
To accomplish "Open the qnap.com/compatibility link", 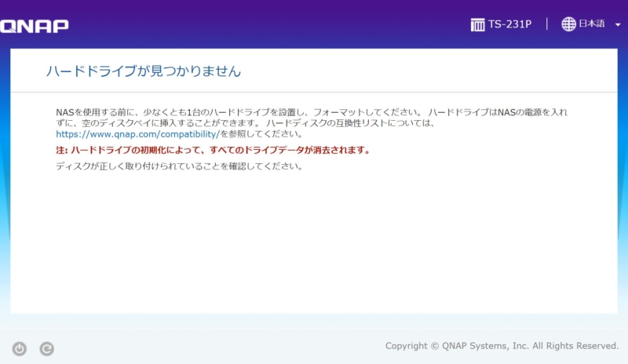I will pos(138,134).
